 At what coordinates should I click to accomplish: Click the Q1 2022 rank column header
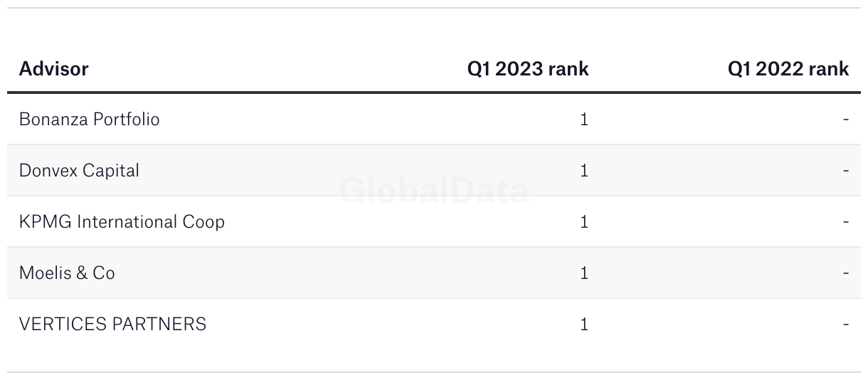(788, 69)
